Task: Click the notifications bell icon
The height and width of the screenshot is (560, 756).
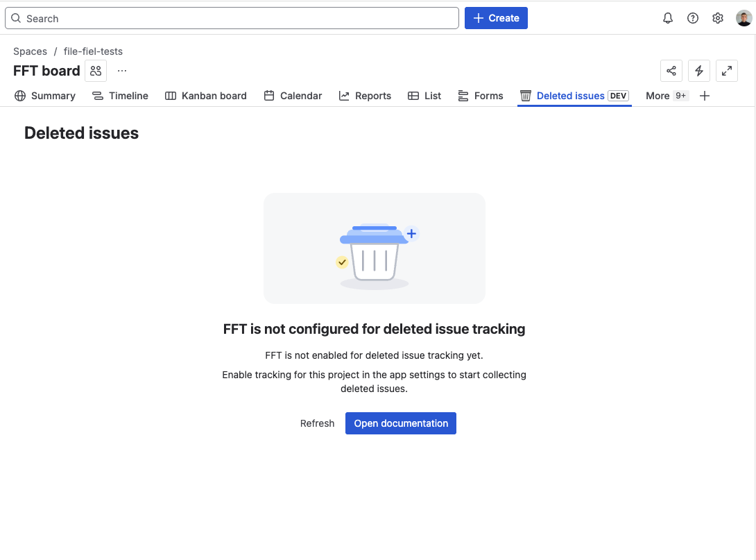Action: (668, 18)
